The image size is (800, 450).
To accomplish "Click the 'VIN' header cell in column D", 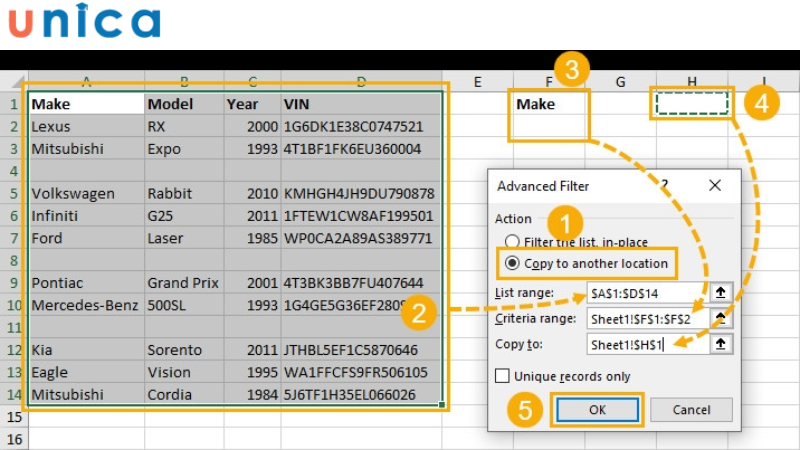I will pyautogui.click(x=360, y=104).
